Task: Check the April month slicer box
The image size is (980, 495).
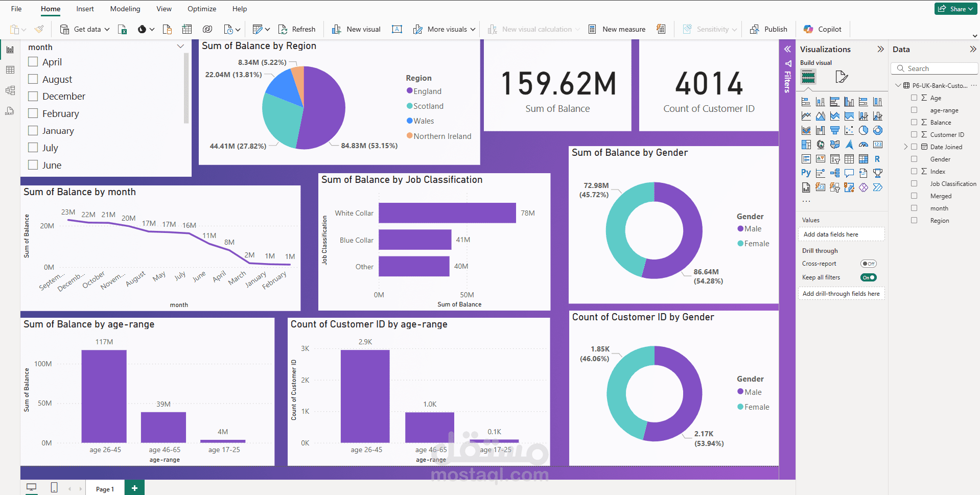Action: pos(33,62)
